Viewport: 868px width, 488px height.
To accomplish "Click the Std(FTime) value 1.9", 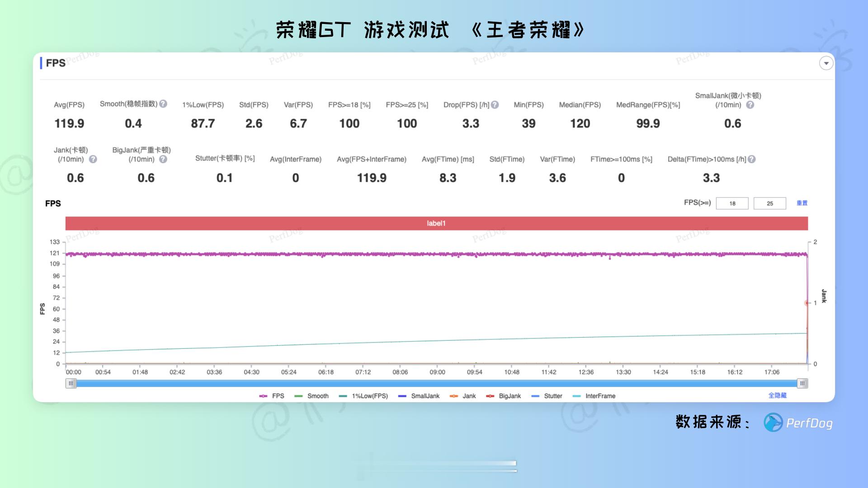I will (507, 178).
